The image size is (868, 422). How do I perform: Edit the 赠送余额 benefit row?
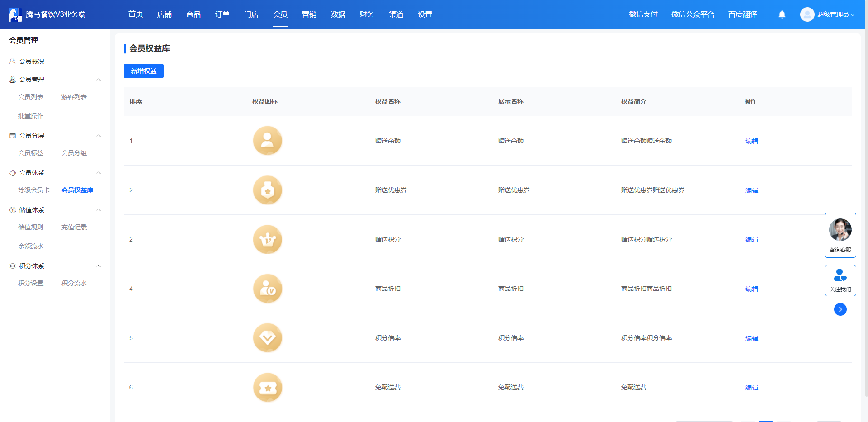(x=752, y=141)
